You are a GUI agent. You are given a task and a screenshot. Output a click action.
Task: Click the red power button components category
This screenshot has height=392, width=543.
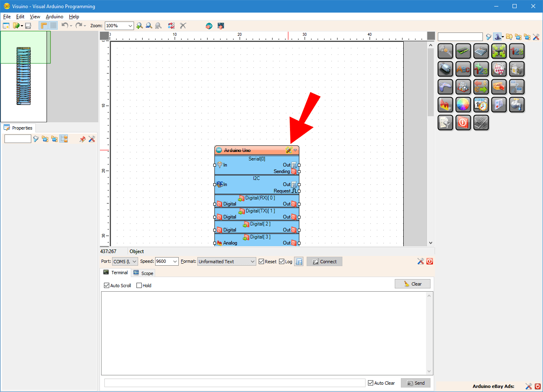463,123
